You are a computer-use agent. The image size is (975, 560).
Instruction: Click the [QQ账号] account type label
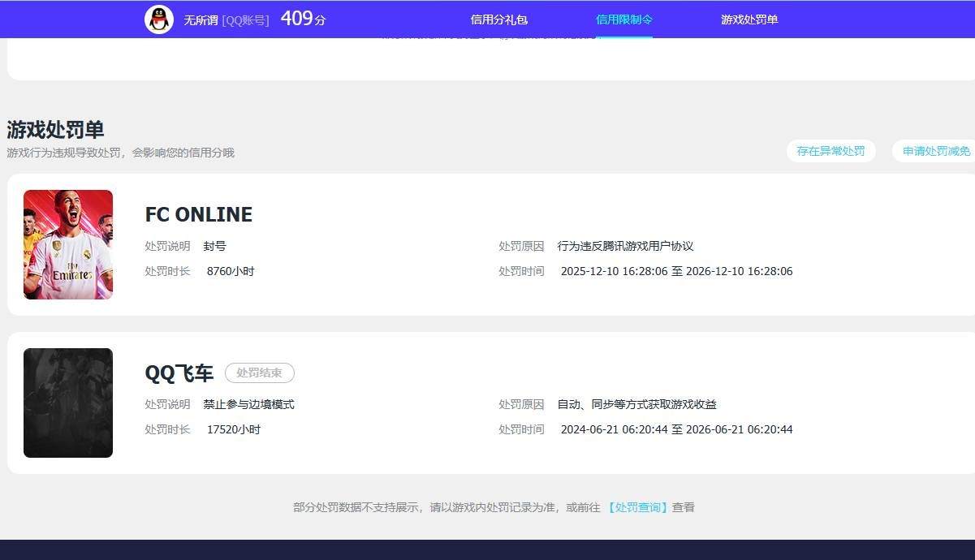tap(245, 20)
